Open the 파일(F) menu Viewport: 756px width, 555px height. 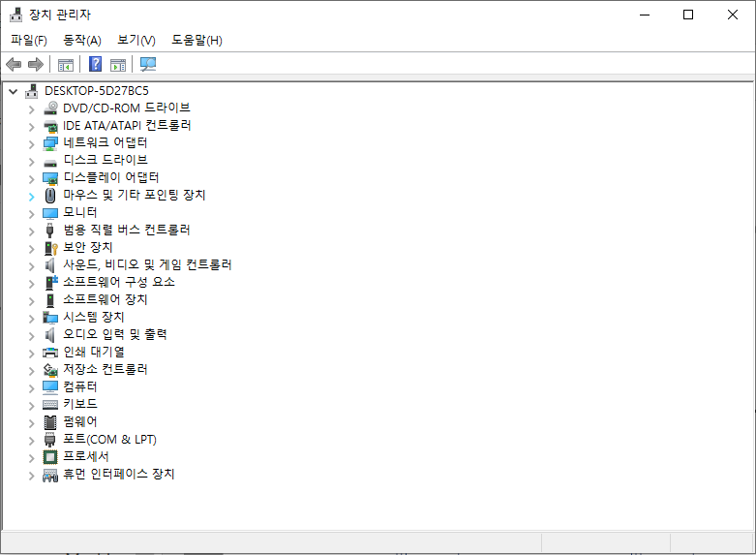[x=29, y=40]
